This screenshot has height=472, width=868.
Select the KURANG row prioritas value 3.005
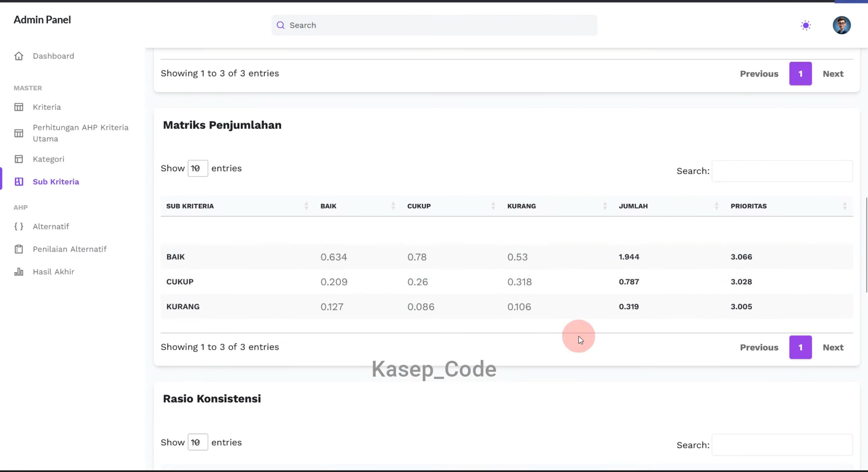coord(741,307)
